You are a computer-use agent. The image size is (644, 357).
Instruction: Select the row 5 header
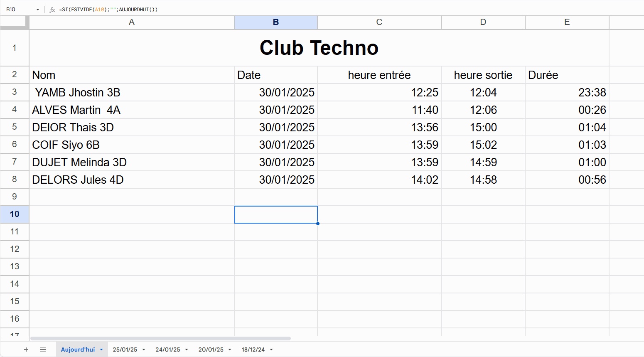[x=15, y=127]
